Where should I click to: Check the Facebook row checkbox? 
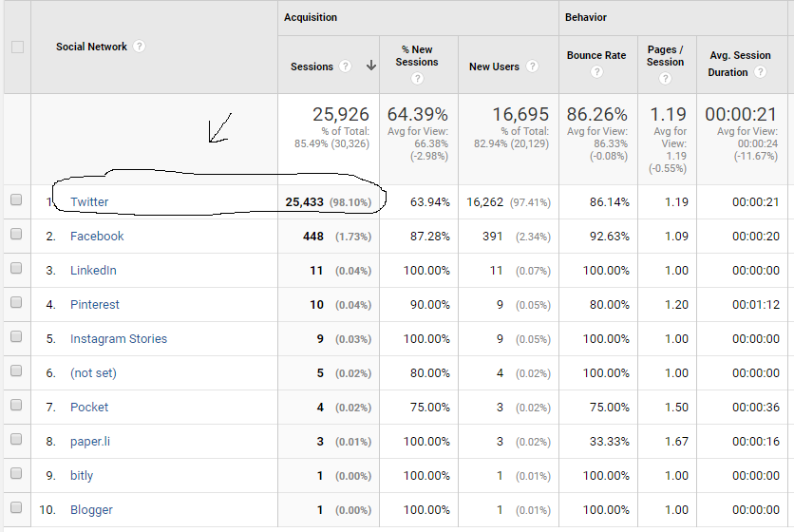pos(16,234)
